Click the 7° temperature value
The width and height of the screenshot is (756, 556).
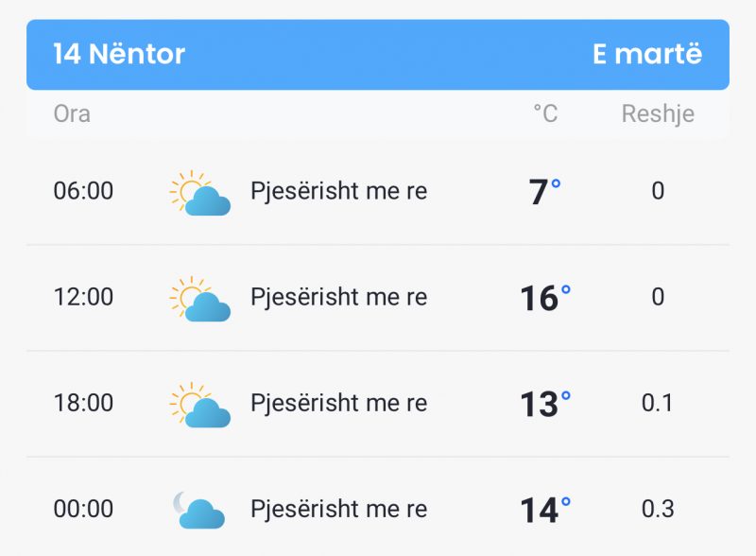tap(545, 192)
